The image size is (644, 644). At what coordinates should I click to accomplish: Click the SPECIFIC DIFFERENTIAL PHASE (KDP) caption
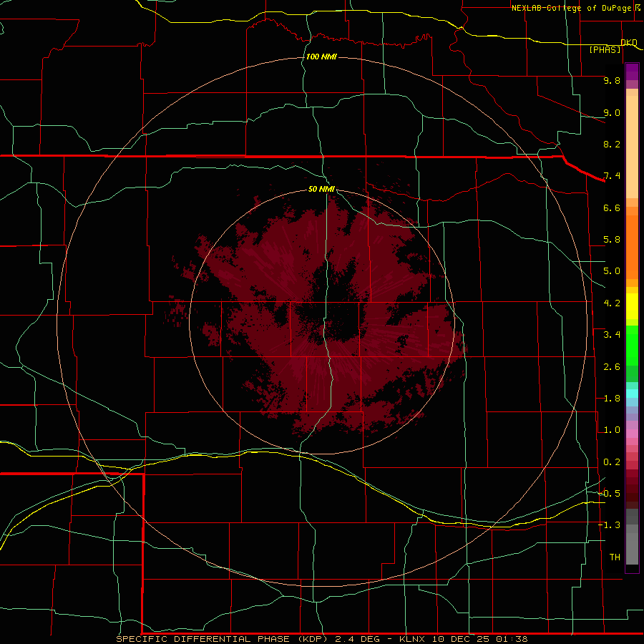click(222, 639)
